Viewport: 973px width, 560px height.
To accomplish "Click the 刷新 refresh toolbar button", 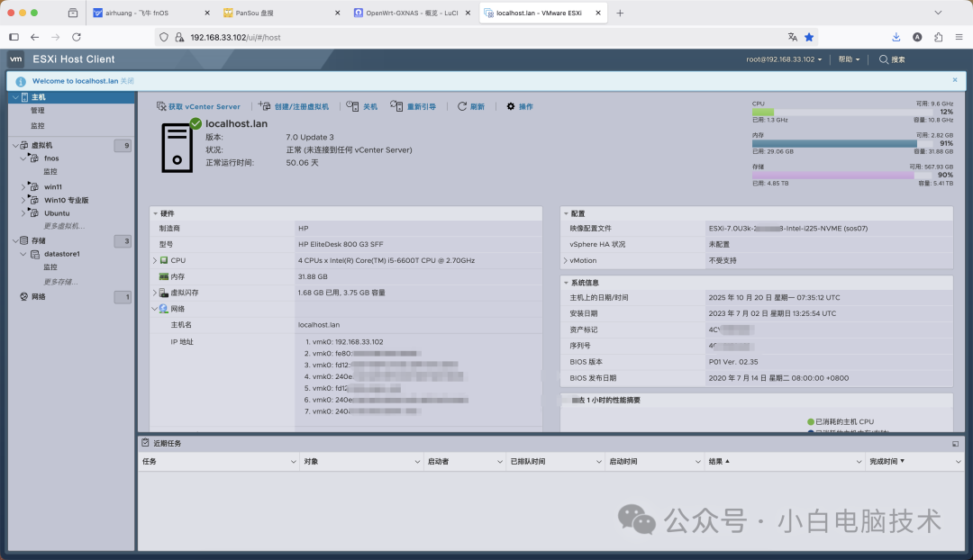I will pos(471,106).
